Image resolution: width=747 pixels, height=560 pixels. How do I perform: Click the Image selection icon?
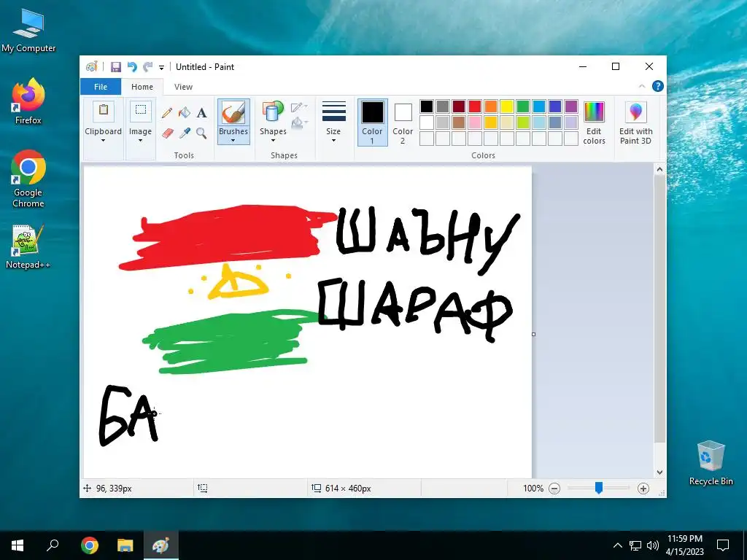pyautogui.click(x=141, y=111)
